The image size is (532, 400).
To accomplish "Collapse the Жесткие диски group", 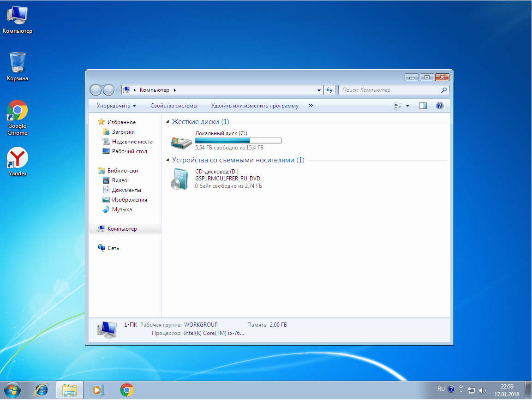I will (x=167, y=122).
